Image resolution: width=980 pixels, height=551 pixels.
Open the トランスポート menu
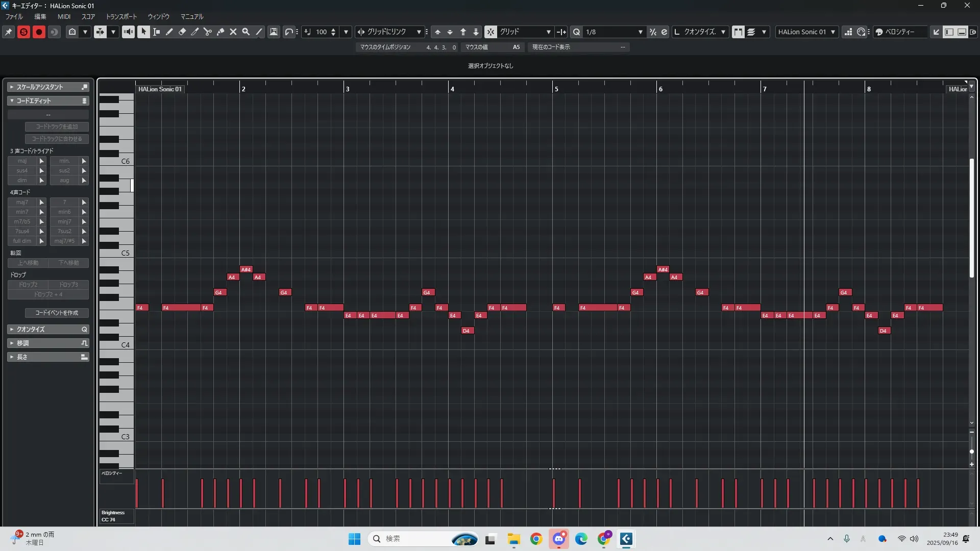pyautogui.click(x=121, y=16)
